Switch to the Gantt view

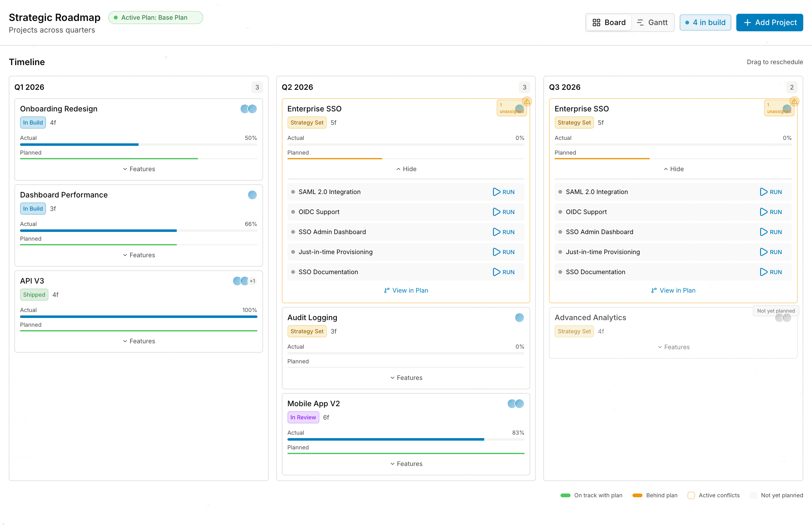pyautogui.click(x=652, y=23)
